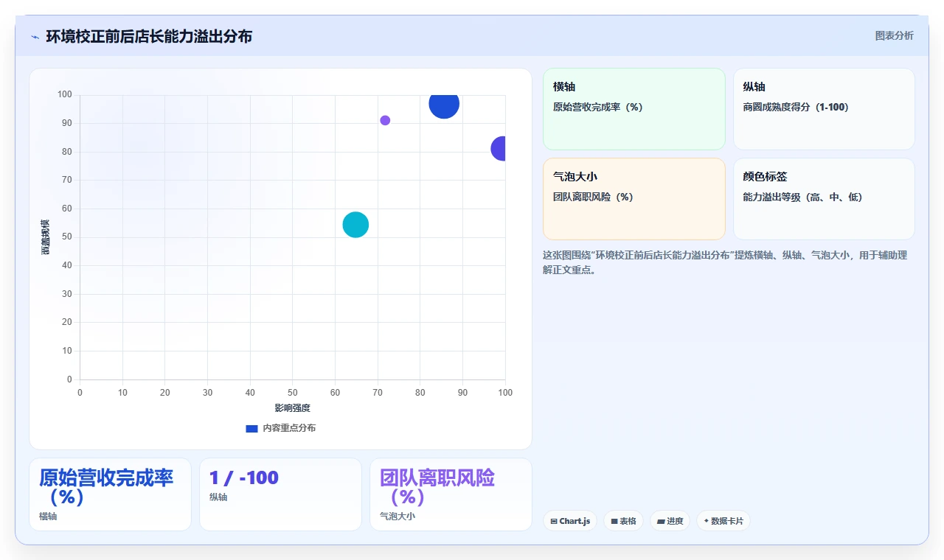Click the 进度 tag
This screenshot has width=944, height=560.
(670, 521)
